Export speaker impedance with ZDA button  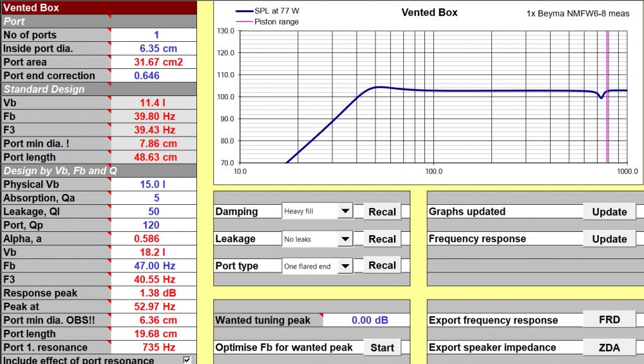[609, 347]
